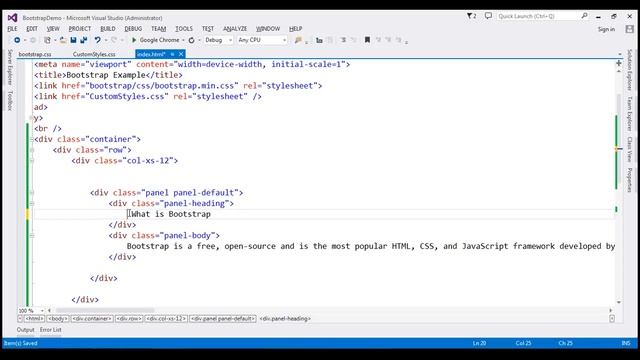640x360 pixels.
Task: Click the toolbar icon right of Find in Files
Action: [x=319, y=40]
